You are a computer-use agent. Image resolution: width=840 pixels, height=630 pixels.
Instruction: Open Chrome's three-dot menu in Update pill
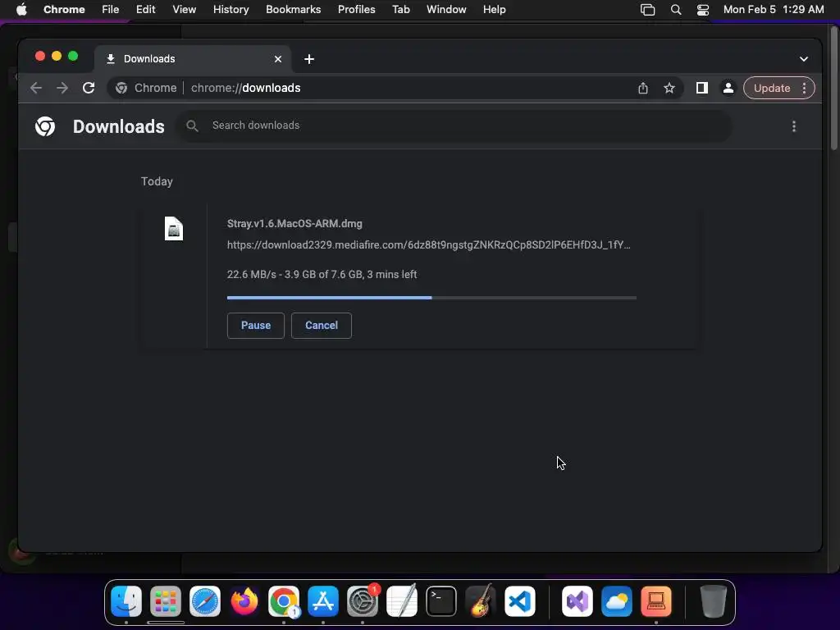point(804,89)
